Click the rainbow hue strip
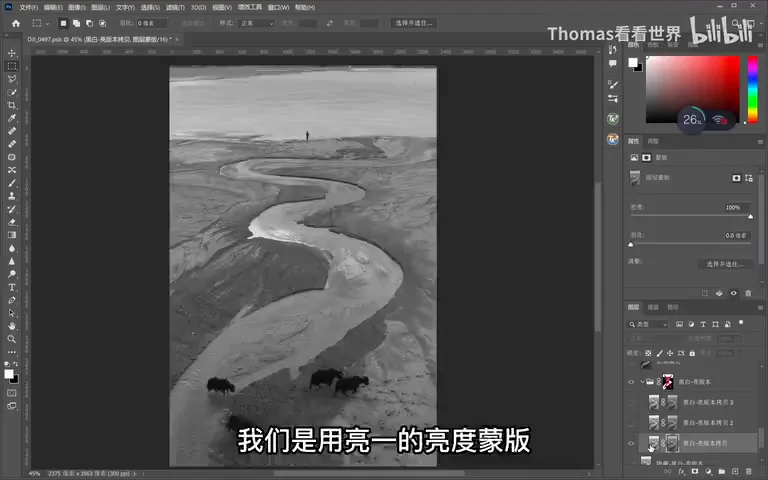This screenshot has height=480, width=768. click(x=753, y=89)
